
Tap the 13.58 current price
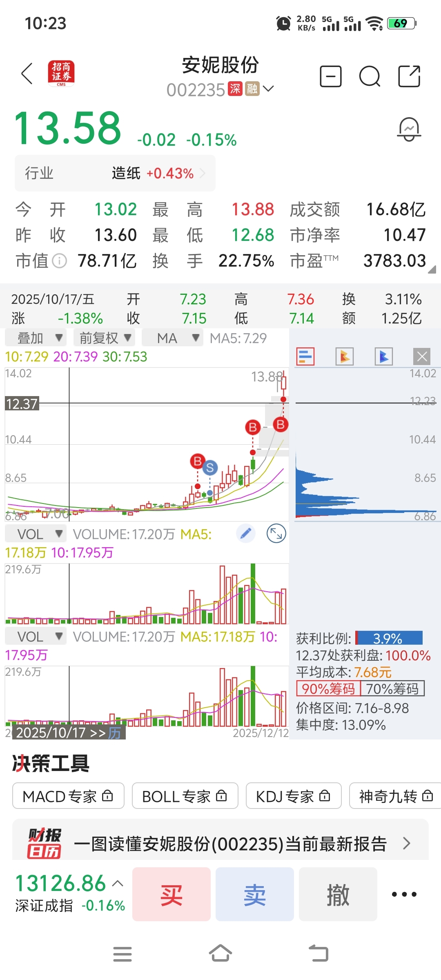coord(68,129)
